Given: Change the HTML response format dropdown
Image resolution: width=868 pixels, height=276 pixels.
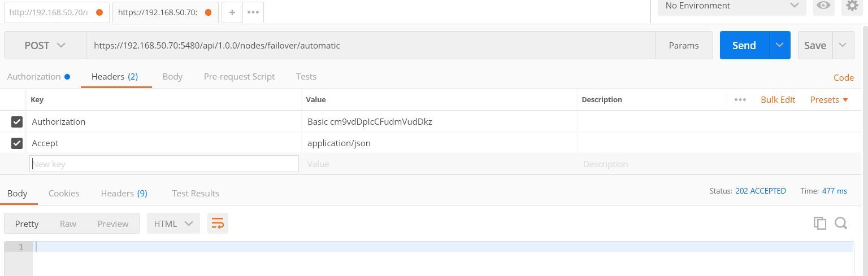Looking at the screenshot, I should 173,224.
